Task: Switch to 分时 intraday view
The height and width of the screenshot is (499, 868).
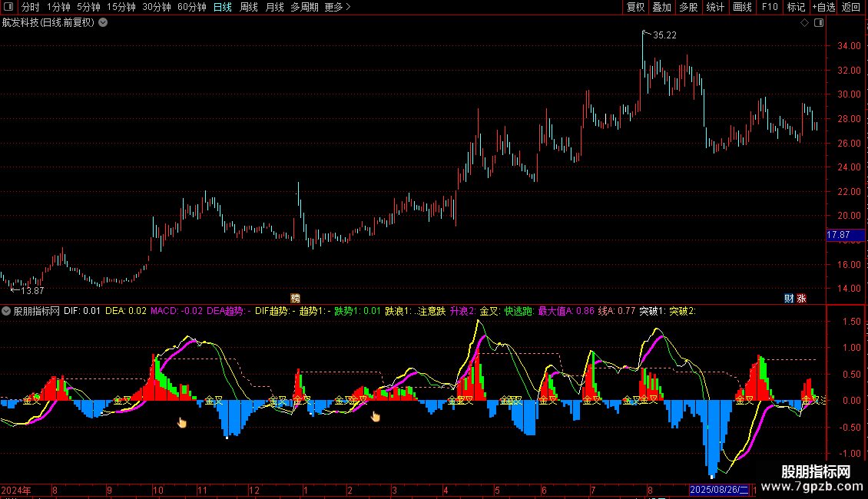Action: [x=31, y=7]
